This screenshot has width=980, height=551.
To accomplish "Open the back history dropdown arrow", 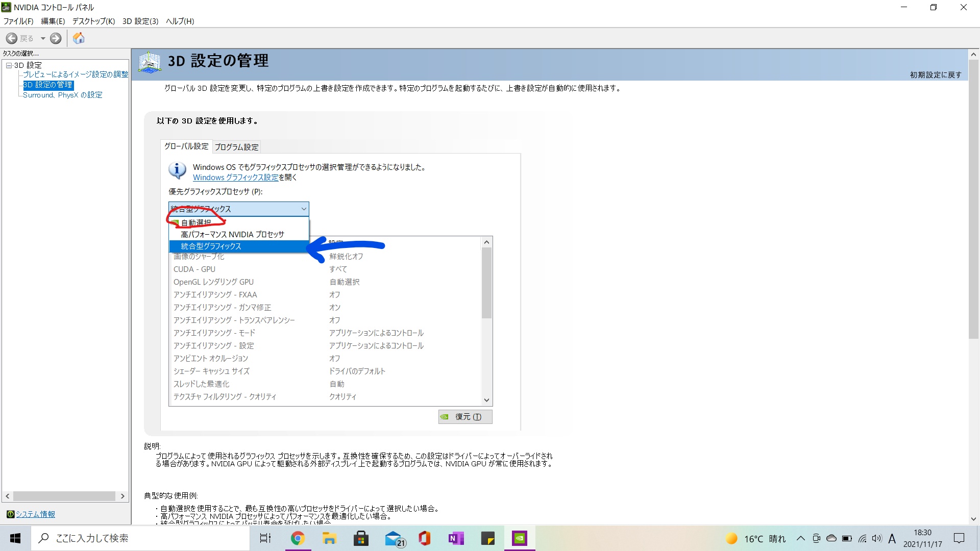I will (43, 38).
